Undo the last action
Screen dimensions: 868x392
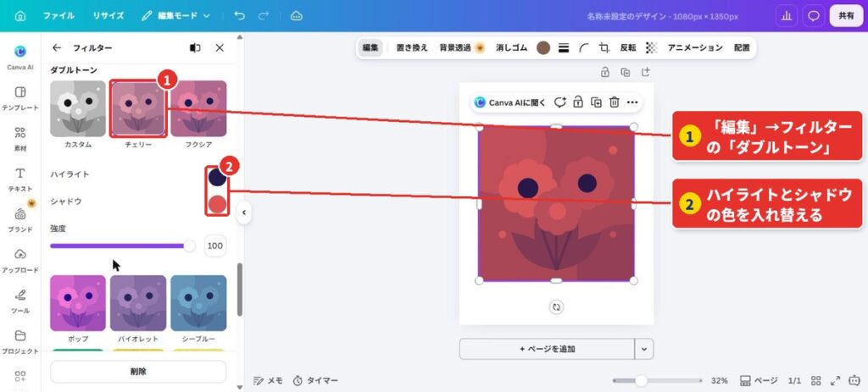[x=239, y=16]
